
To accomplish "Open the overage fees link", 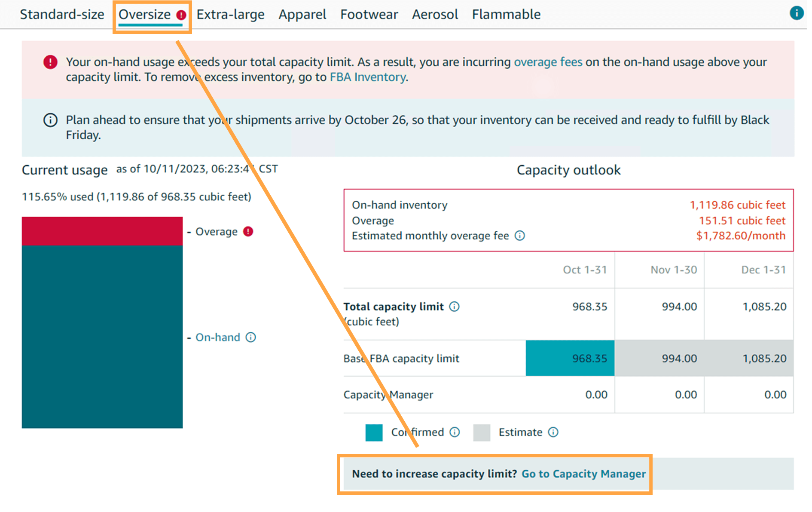I will pos(548,62).
